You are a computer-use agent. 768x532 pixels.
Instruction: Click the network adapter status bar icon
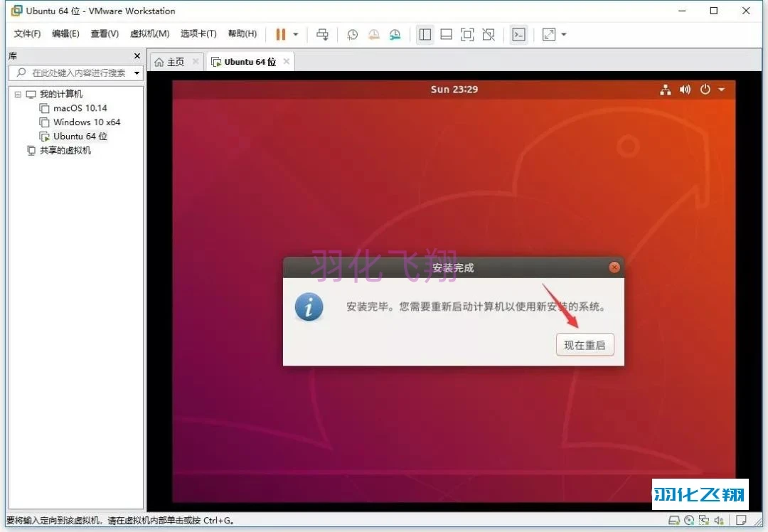(704, 520)
